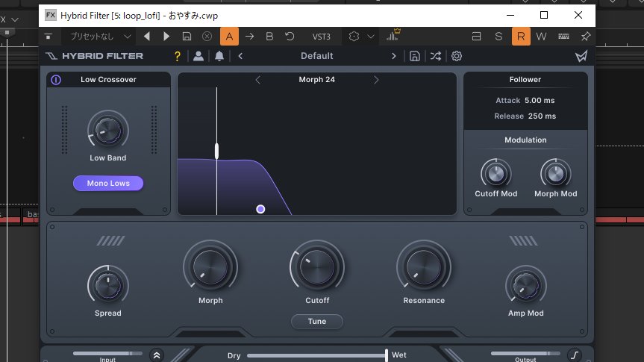Click the Resonance knob

[x=424, y=267]
